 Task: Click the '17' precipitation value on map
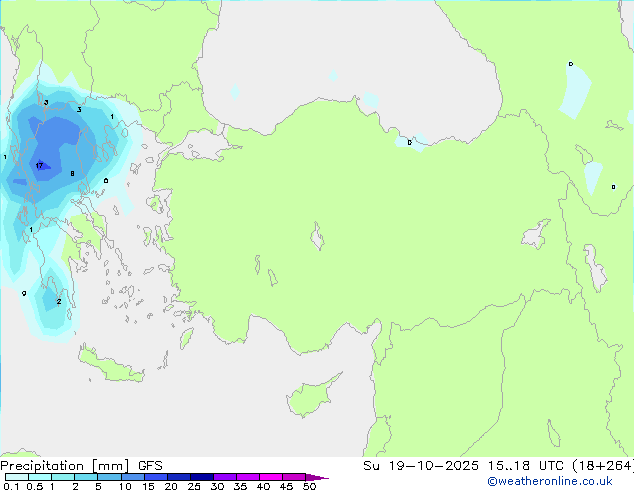tap(39, 166)
